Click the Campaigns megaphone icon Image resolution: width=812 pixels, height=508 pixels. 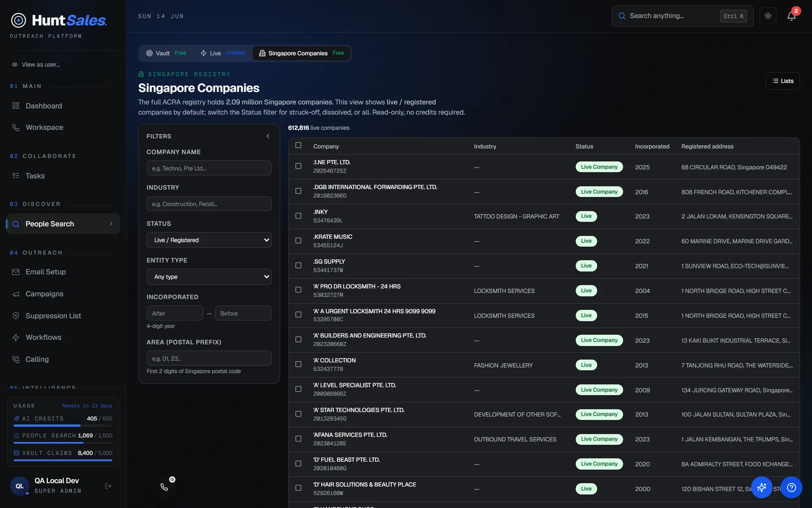[x=16, y=294]
